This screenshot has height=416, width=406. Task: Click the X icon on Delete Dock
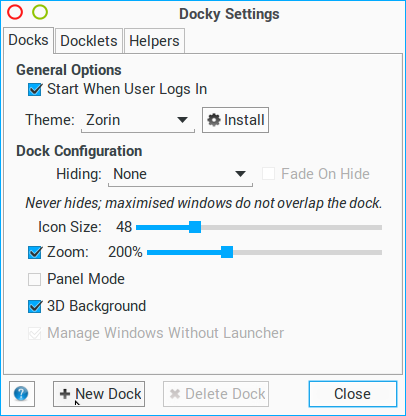pos(175,394)
